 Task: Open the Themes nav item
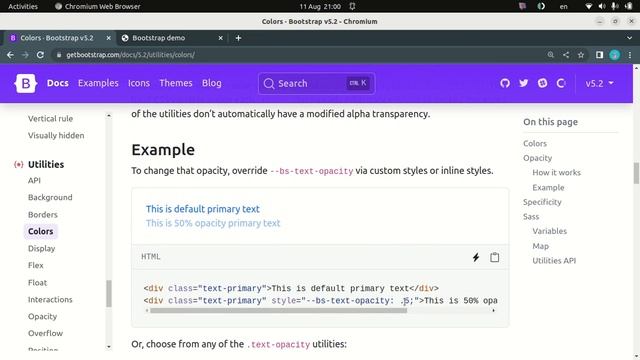coord(176,83)
